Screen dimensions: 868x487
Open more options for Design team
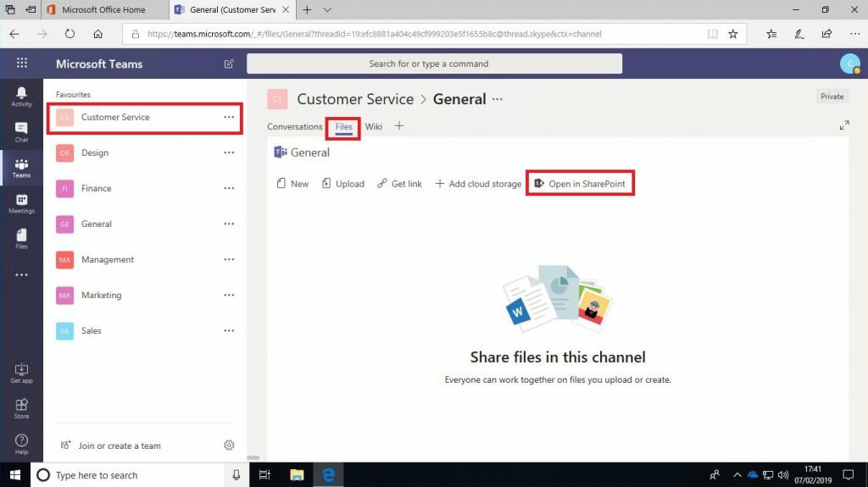coord(229,152)
